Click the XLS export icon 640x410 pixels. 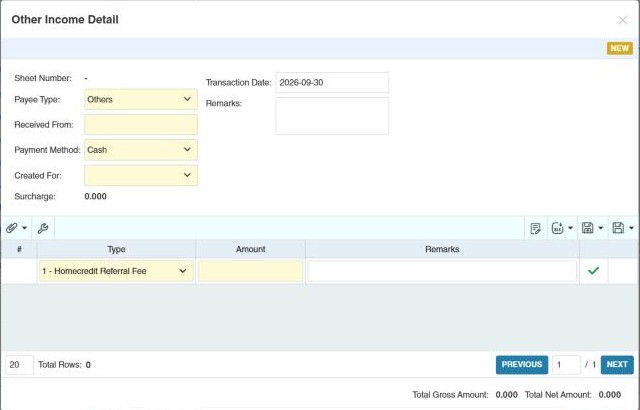(558, 228)
